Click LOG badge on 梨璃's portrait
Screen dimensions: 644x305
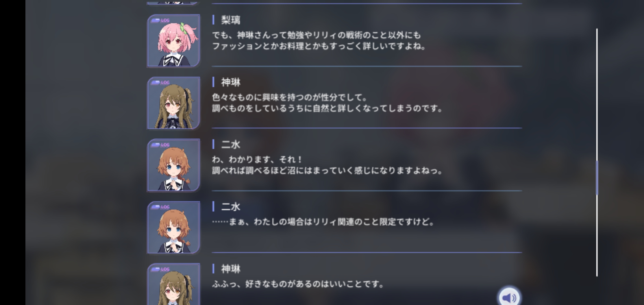click(x=160, y=20)
